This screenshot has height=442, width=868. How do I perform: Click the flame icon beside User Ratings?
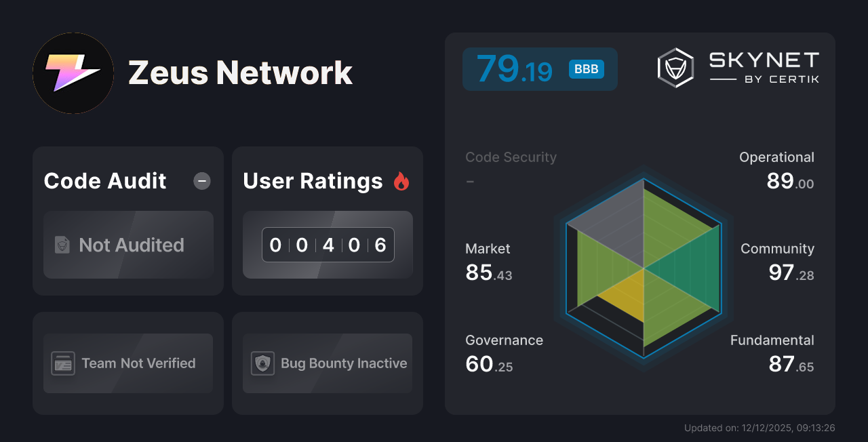click(x=401, y=181)
